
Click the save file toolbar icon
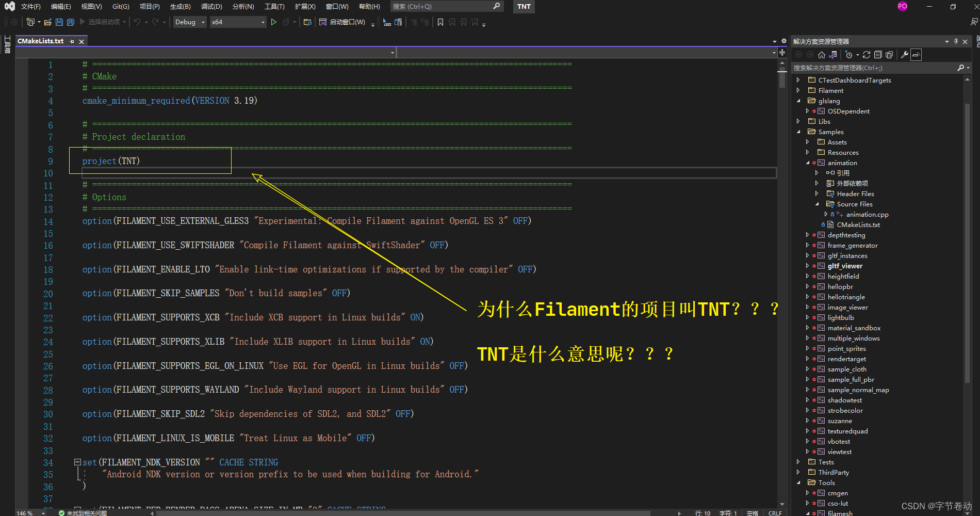[x=59, y=22]
